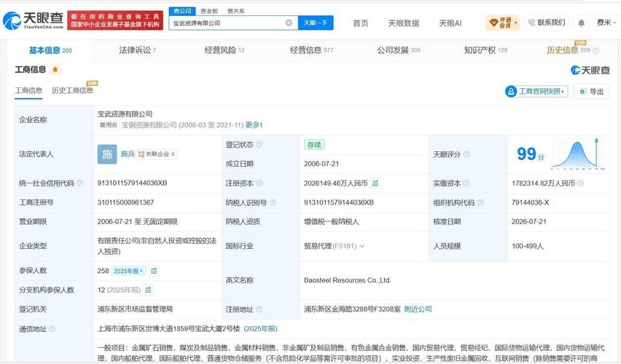Switch to the 查公司 search tab
Screen dimensions: 621x364
click(x=182, y=11)
